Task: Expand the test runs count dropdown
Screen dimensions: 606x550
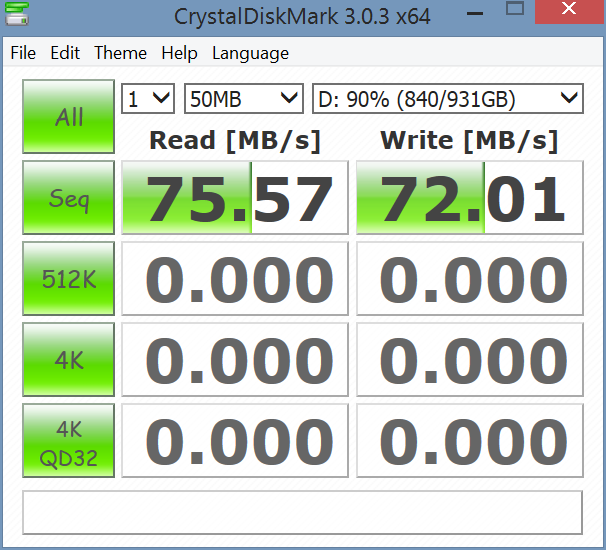Action: click(x=148, y=99)
